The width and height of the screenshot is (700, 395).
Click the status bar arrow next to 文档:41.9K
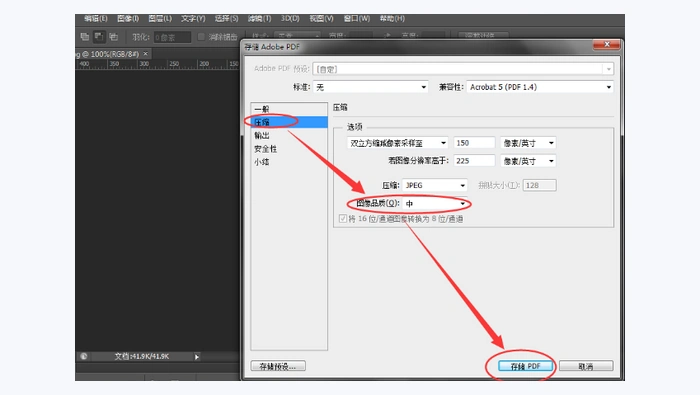(x=196, y=357)
